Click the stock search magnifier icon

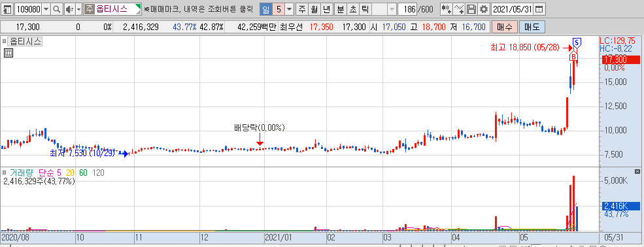click(57, 9)
